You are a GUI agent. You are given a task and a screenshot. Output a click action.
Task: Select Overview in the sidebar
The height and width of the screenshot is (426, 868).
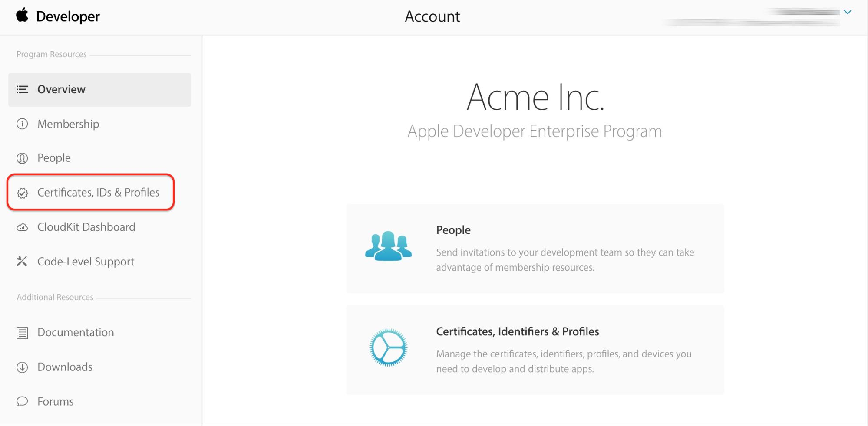coord(61,89)
